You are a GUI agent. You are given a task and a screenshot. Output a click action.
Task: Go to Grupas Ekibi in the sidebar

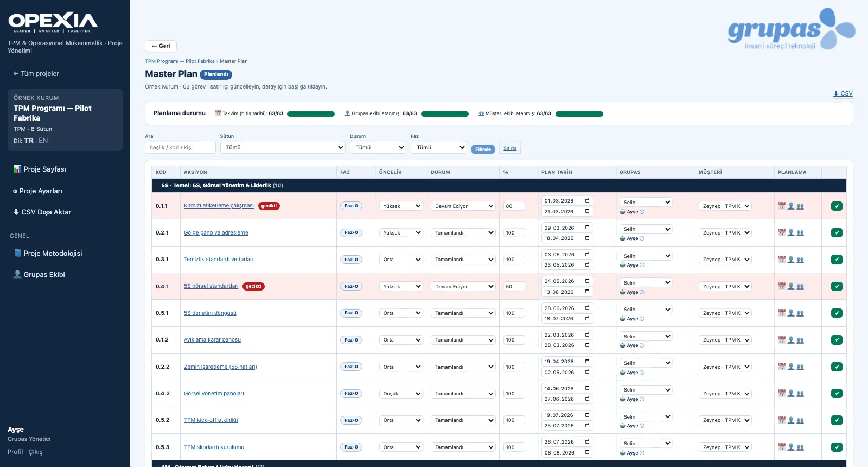[39, 274]
